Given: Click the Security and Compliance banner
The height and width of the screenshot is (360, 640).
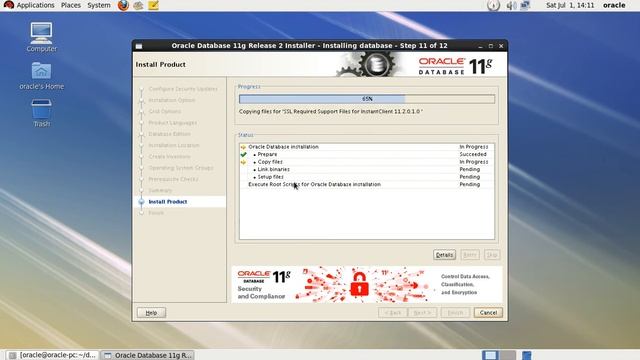Looking at the screenshot, I should tap(367, 284).
